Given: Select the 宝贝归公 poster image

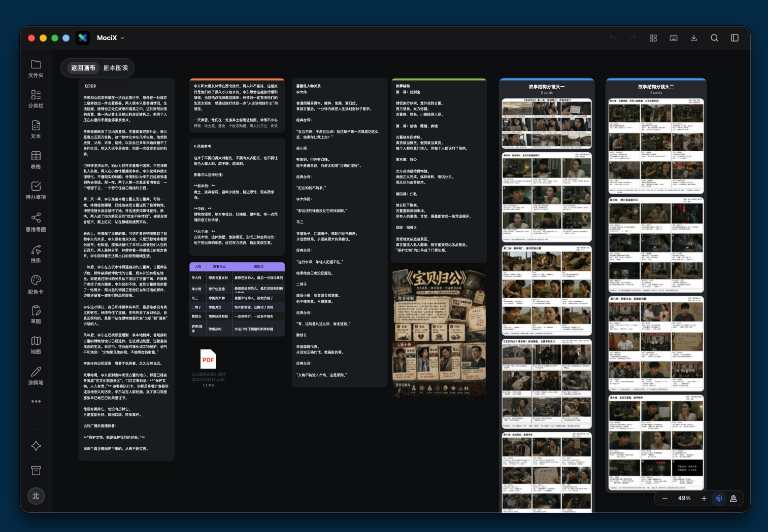Looking at the screenshot, I should pyautogui.click(x=439, y=332).
